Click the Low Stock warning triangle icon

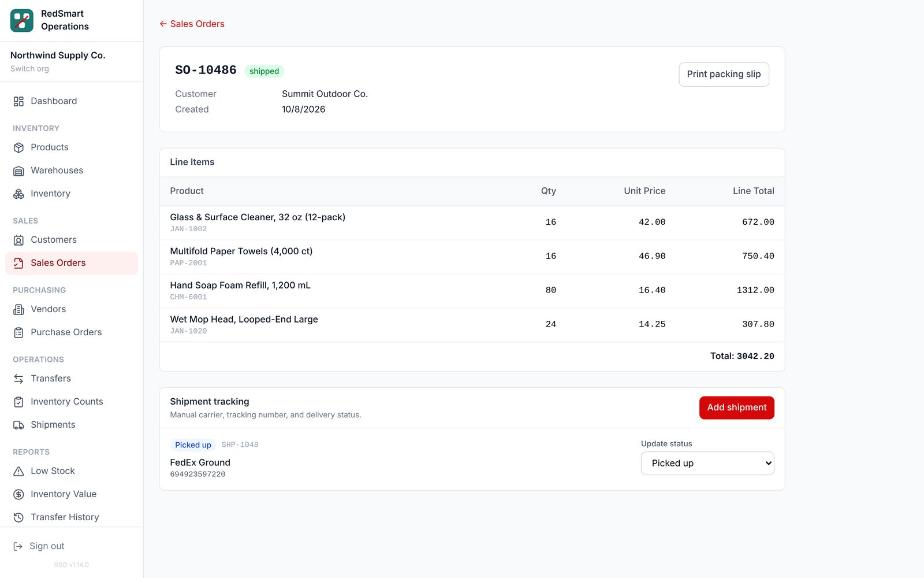18,471
